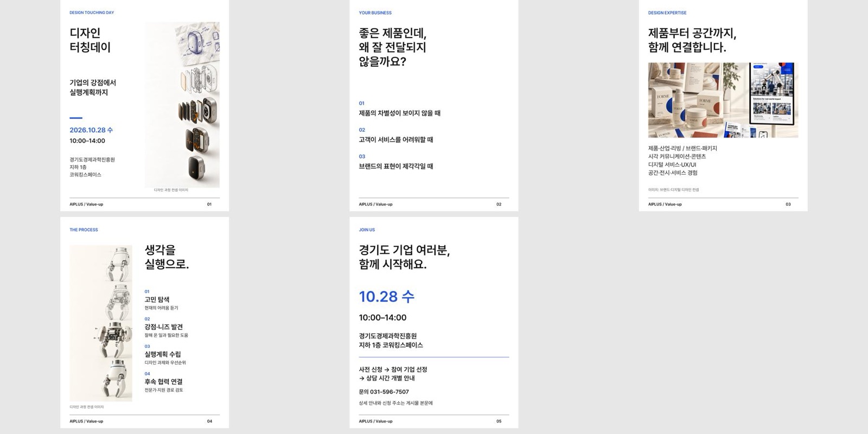Select 10:00–14:00 under the 2026.10.28 date
Image resolution: width=868 pixels, height=434 pixels.
[87, 141]
